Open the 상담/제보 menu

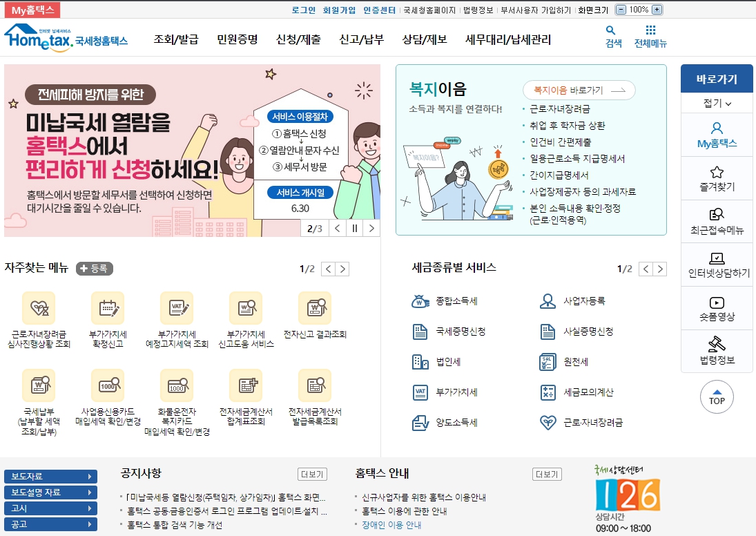pyautogui.click(x=425, y=39)
